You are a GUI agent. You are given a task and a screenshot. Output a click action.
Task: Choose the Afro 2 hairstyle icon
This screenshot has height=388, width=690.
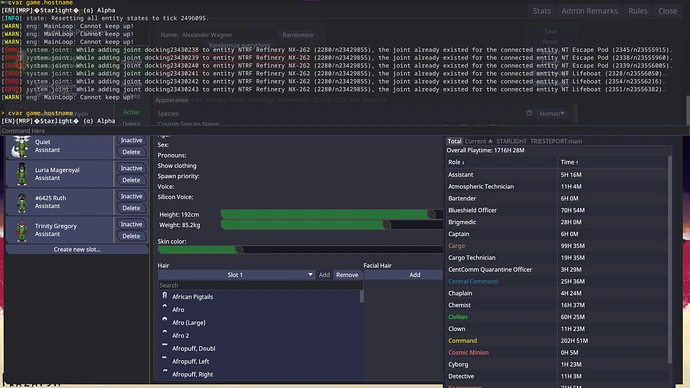(x=165, y=333)
